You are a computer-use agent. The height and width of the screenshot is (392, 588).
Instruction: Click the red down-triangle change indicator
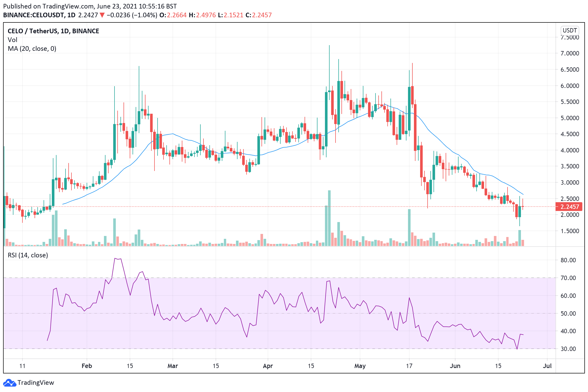[x=102, y=15]
